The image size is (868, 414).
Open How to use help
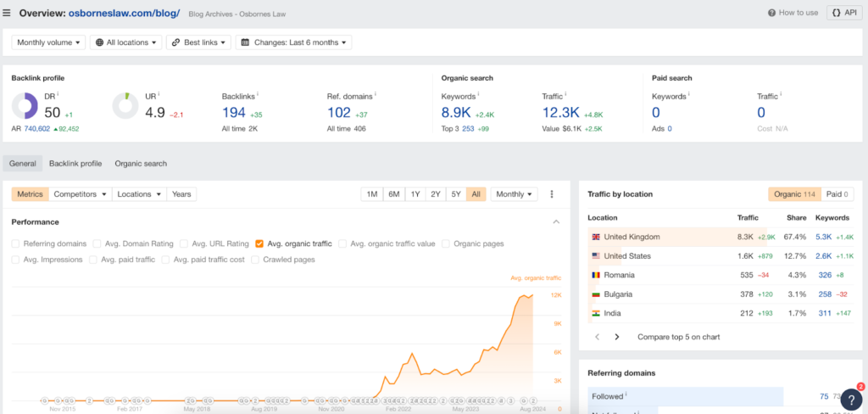[793, 13]
